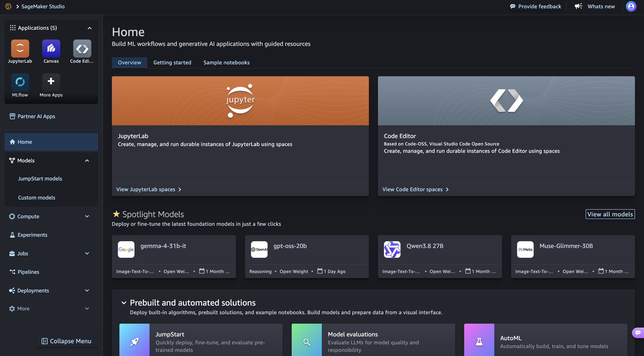Open the Code Editor app icon

point(82,49)
